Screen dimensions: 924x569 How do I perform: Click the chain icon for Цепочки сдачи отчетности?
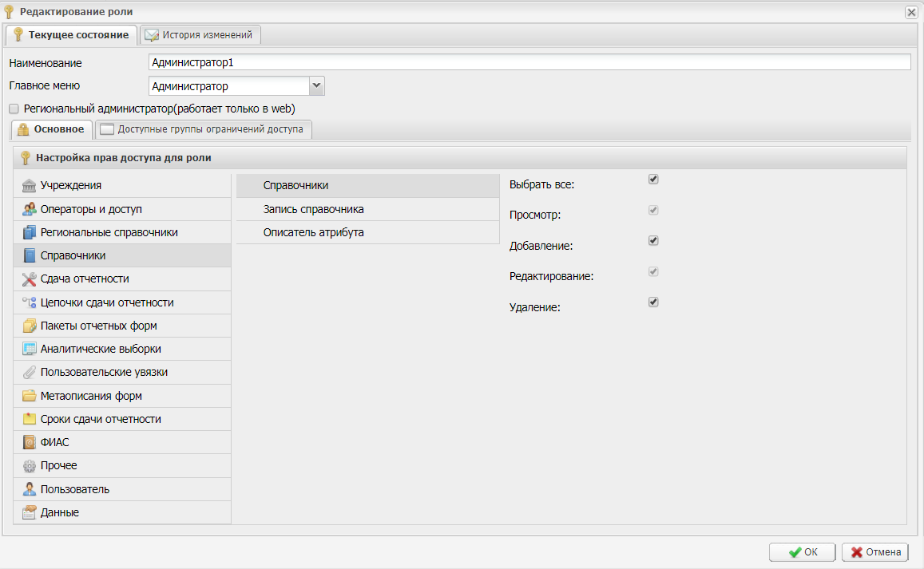click(x=30, y=302)
